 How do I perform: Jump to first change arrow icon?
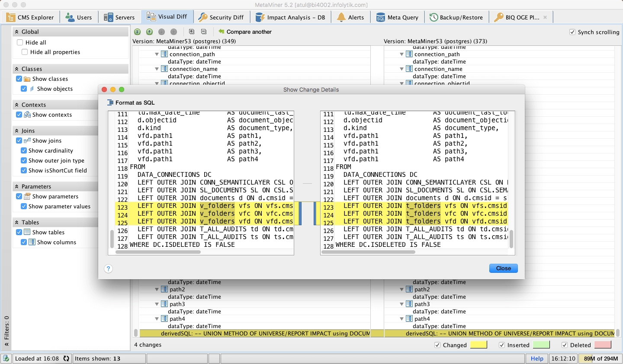point(137,32)
